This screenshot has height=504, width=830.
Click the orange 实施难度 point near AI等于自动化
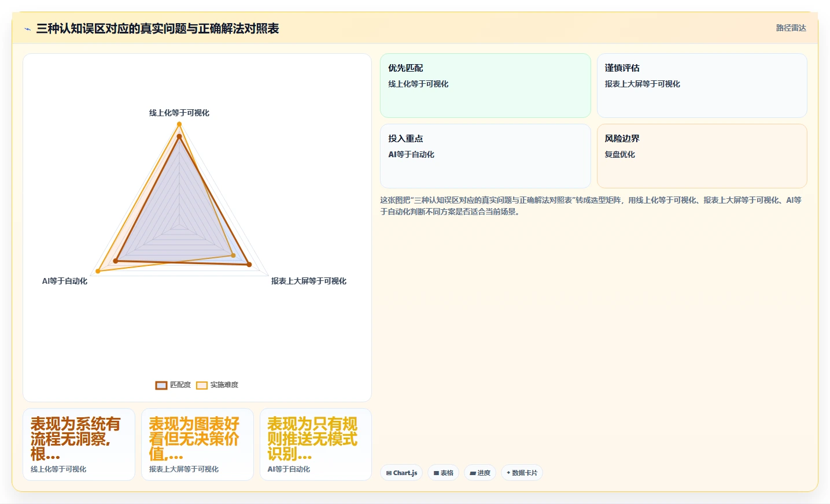(x=98, y=271)
